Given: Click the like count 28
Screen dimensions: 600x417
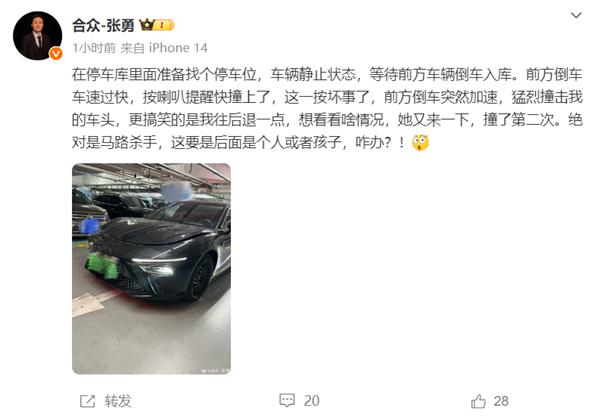Looking at the screenshot, I should [x=501, y=401].
